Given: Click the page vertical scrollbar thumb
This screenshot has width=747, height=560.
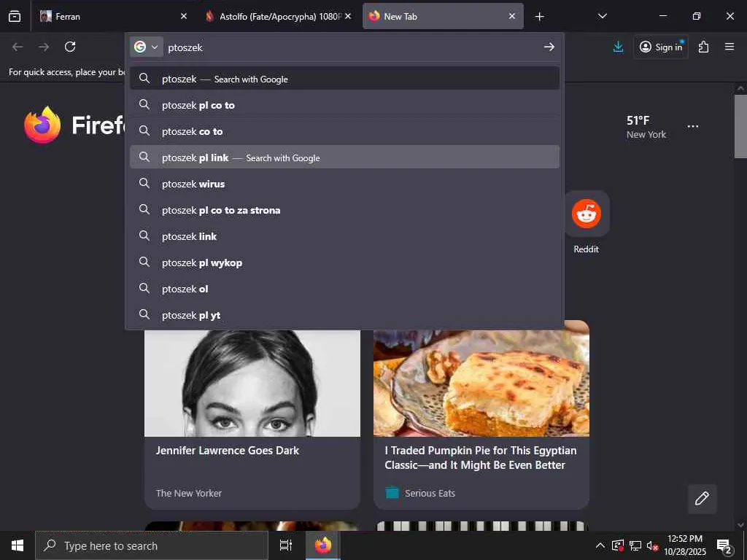Looking at the screenshot, I should pyautogui.click(x=740, y=126).
